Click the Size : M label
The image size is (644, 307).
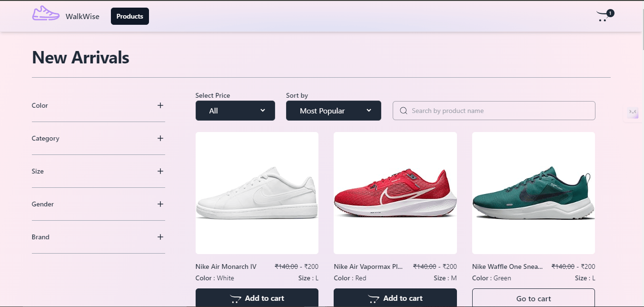(445, 278)
